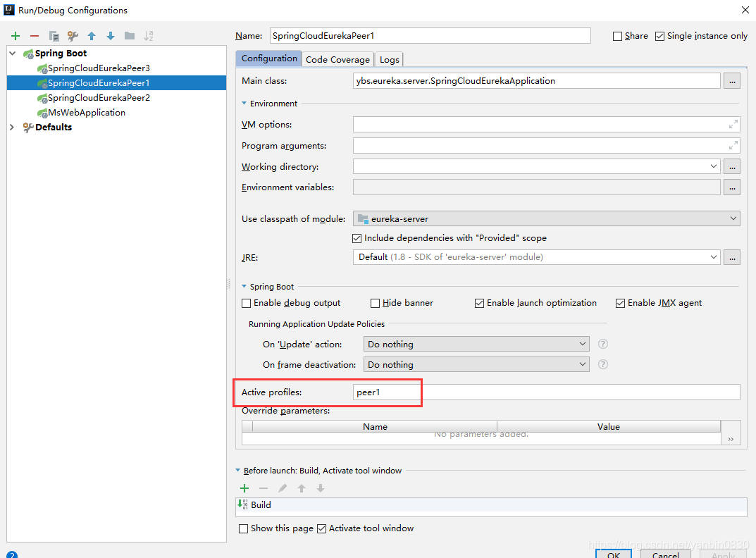Image resolution: width=756 pixels, height=558 pixels.
Task: Open Working directory dropdown
Action: pos(714,166)
